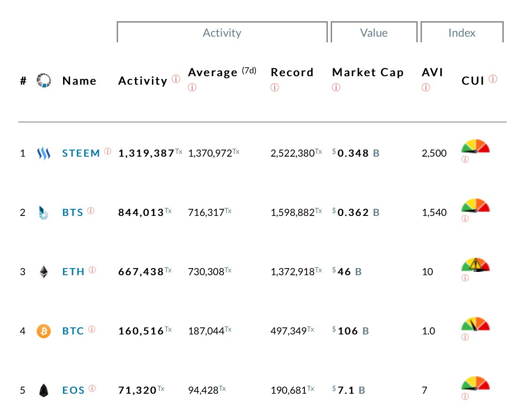Open info icon beside CUI header
Screen dimensions: 532x413
pyautogui.click(x=493, y=79)
